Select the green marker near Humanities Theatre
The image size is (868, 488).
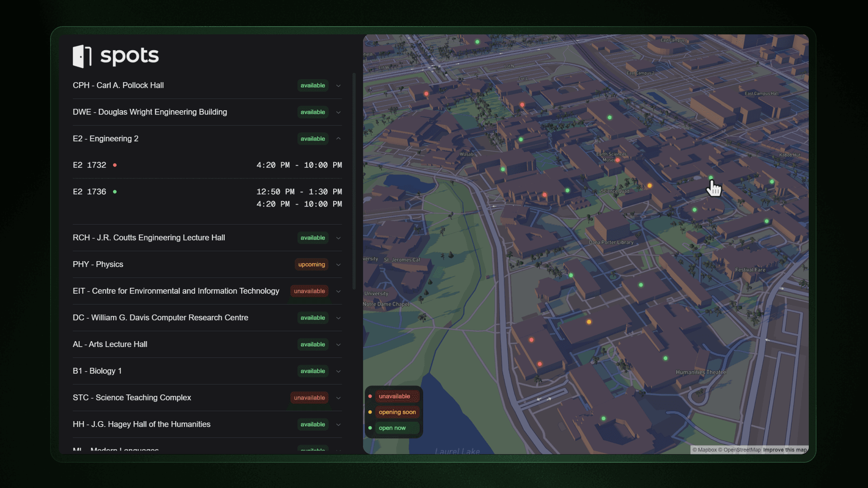(665, 358)
